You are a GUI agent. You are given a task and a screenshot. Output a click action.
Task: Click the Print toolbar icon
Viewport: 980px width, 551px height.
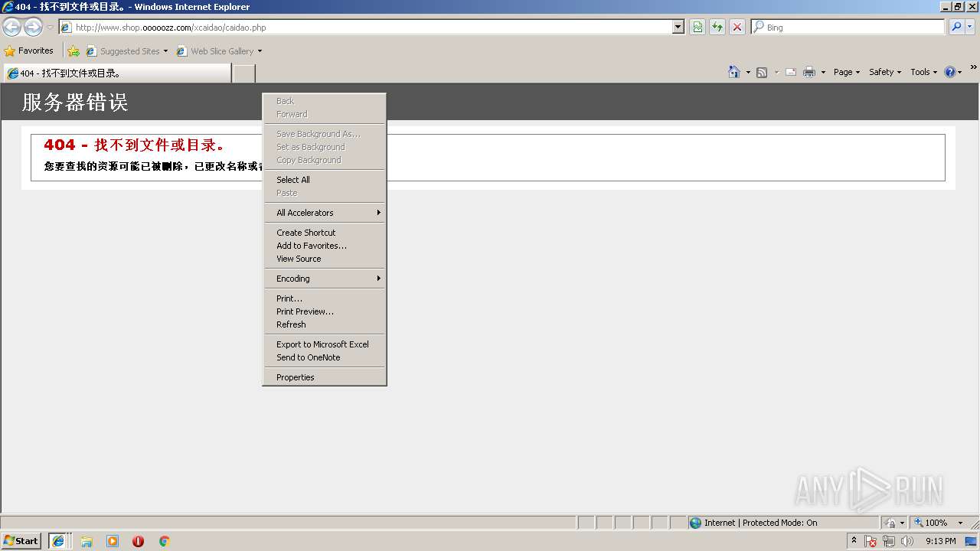tap(809, 72)
